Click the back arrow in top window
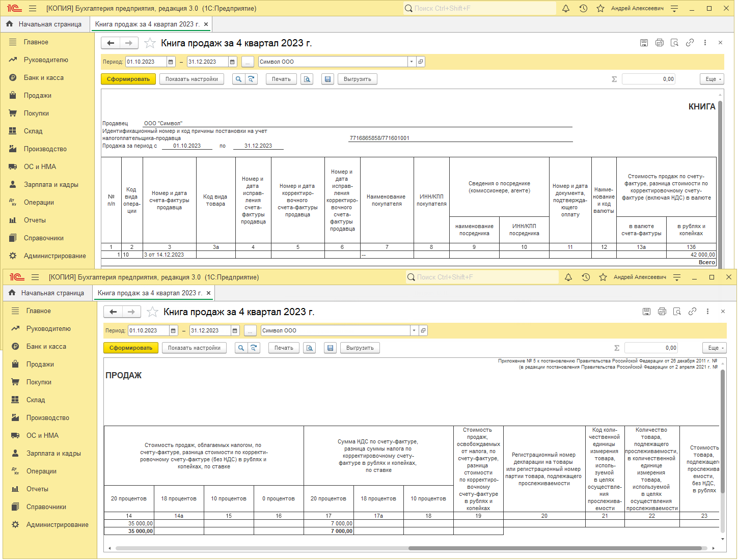Image resolution: width=738 pixels, height=560 pixels. (111, 43)
